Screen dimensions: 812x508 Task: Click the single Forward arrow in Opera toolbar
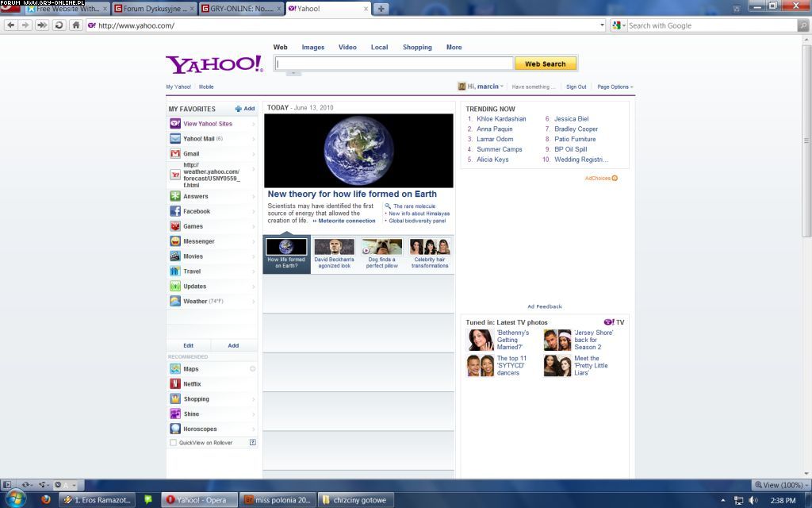pyautogui.click(x=25, y=25)
